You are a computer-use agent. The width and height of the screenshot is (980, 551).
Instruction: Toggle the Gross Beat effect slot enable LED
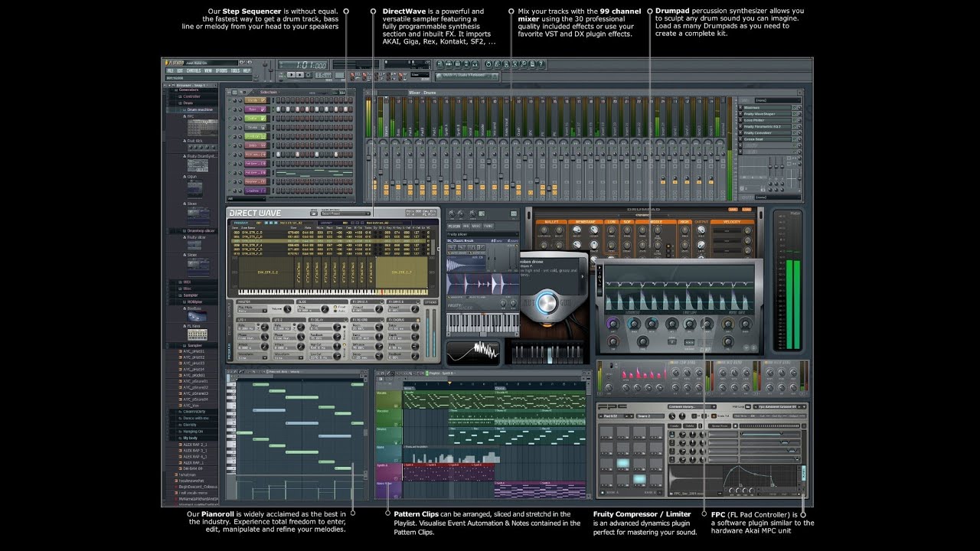click(x=794, y=139)
